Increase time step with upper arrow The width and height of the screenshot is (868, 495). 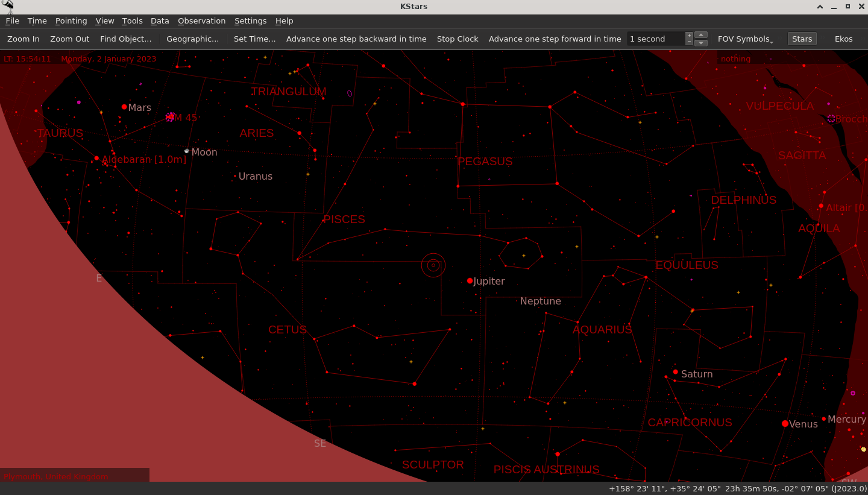click(x=701, y=35)
